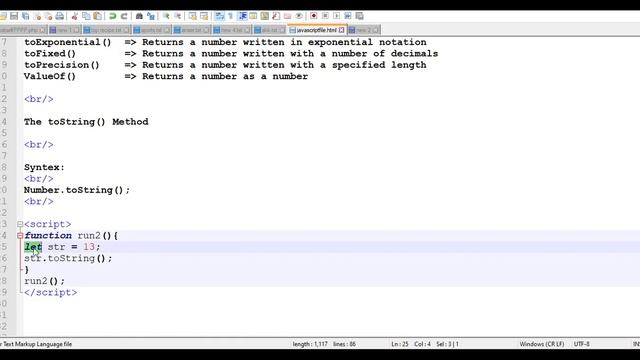The image size is (640, 360).
Task: Click the Print toolbar icon
Action: pyautogui.click(x=60, y=16)
